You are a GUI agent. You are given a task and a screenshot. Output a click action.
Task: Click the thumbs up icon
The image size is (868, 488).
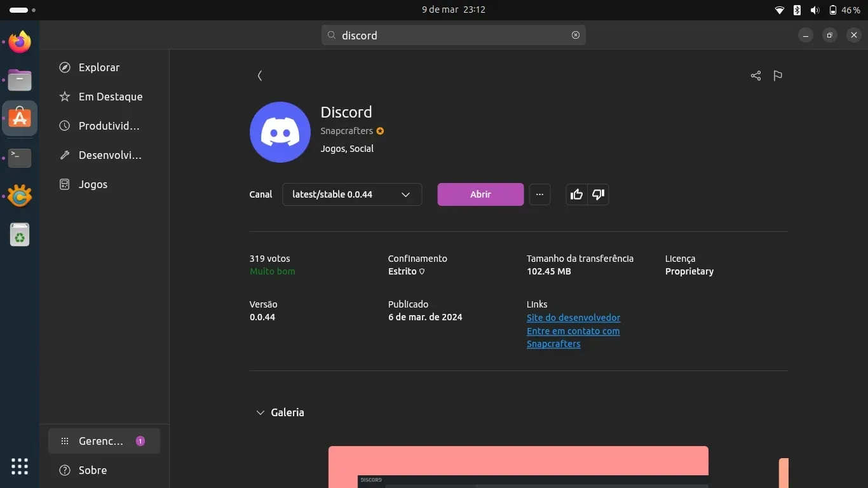coord(577,194)
